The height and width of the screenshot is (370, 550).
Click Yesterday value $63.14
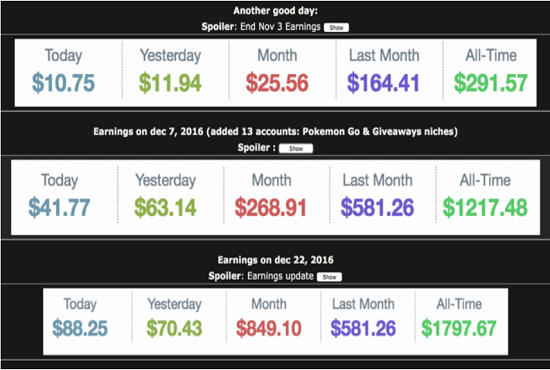(165, 207)
